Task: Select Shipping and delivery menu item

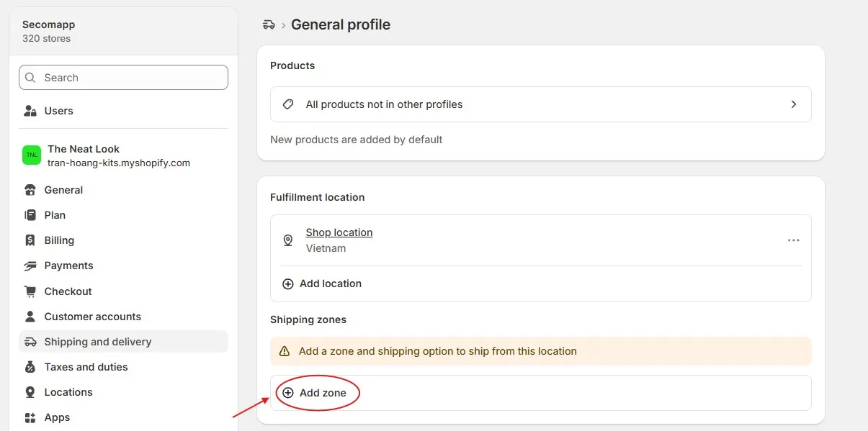Action: coord(123,342)
